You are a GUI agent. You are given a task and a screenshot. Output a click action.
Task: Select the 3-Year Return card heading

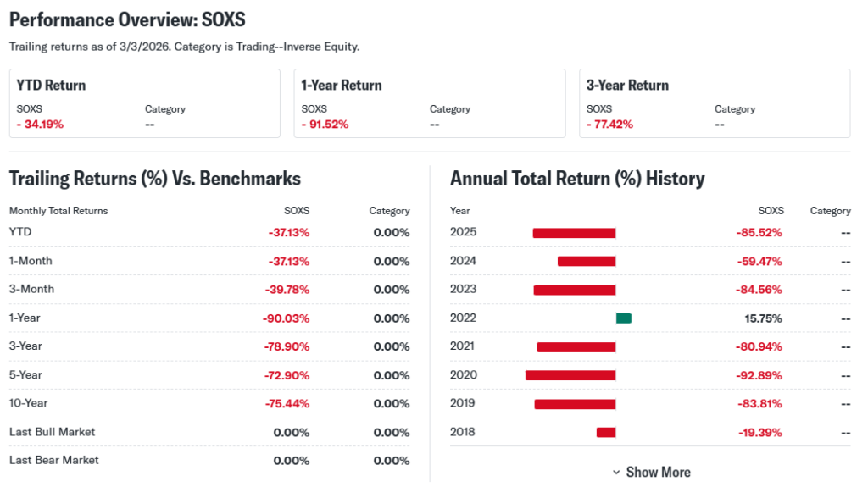pyautogui.click(x=627, y=86)
